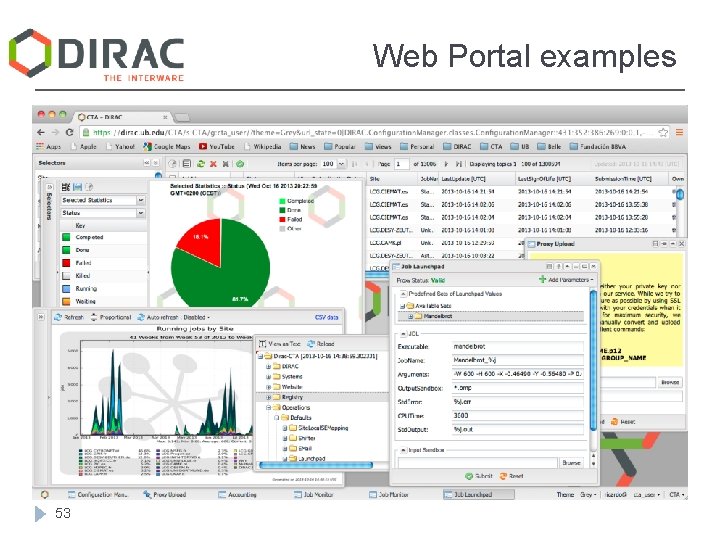Click the blue save icon above Selected Statistics

click(x=78, y=187)
